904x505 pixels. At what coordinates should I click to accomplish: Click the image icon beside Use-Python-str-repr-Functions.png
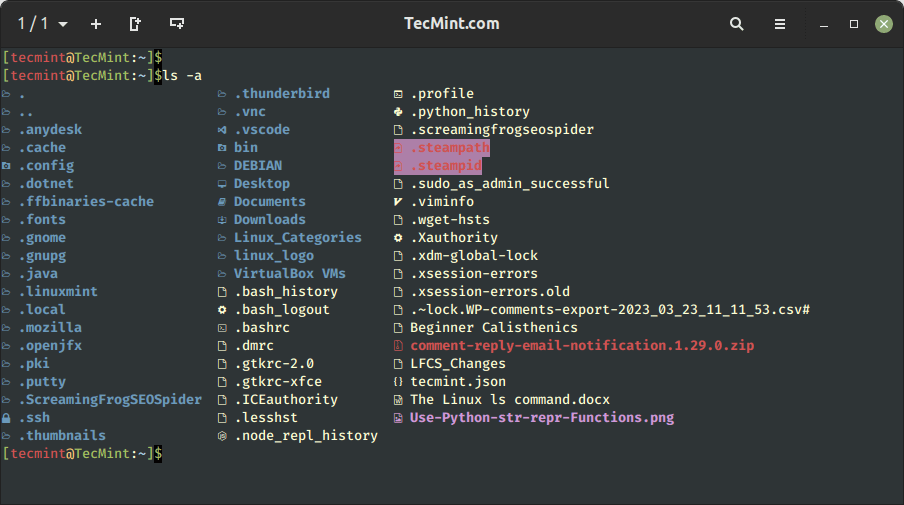pos(398,418)
